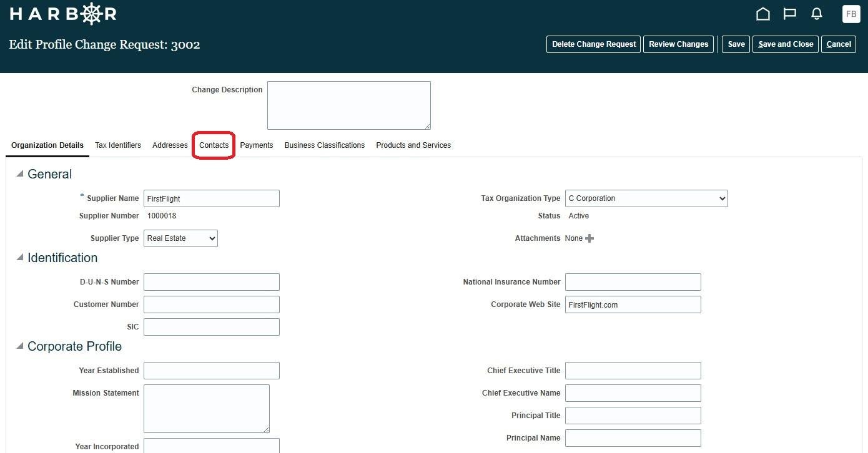Switch to the Tax Identifiers tab

click(118, 145)
